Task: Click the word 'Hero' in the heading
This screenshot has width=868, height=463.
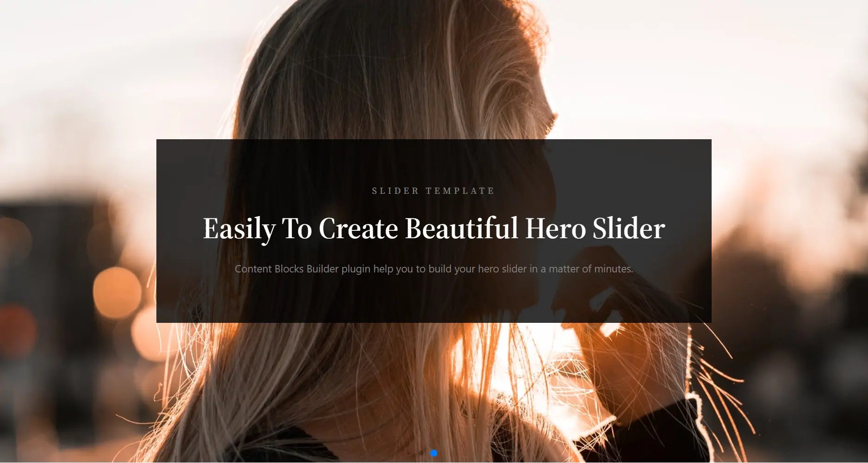Action: point(555,228)
